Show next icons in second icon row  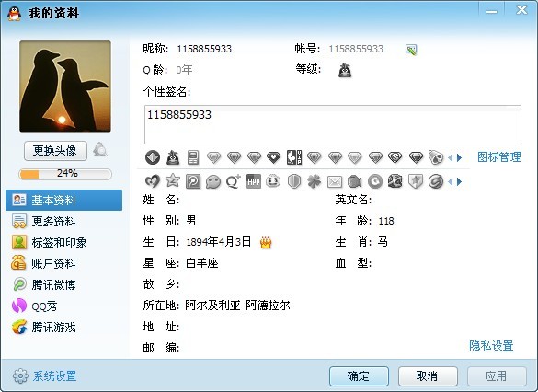click(x=460, y=181)
